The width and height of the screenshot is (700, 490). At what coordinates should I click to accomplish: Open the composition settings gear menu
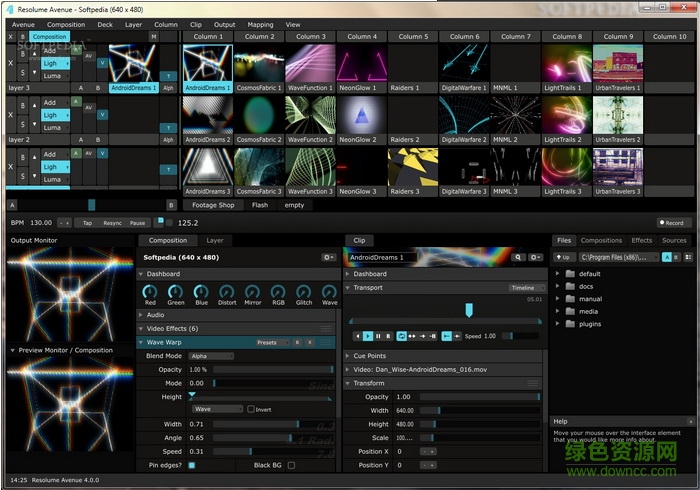[x=328, y=257]
